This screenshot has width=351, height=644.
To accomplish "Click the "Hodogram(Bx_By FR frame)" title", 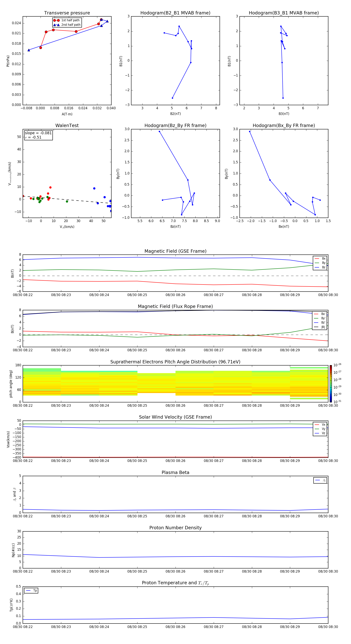I will (284, 125).
